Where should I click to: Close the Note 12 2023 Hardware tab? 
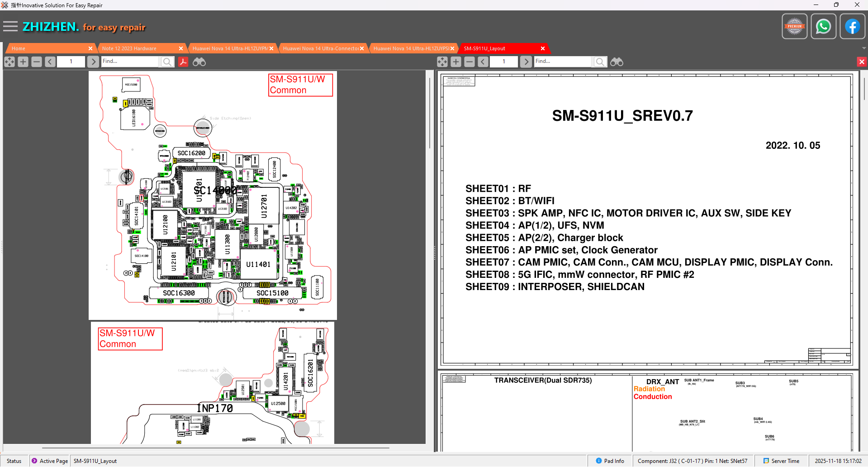tap(181, 48)
